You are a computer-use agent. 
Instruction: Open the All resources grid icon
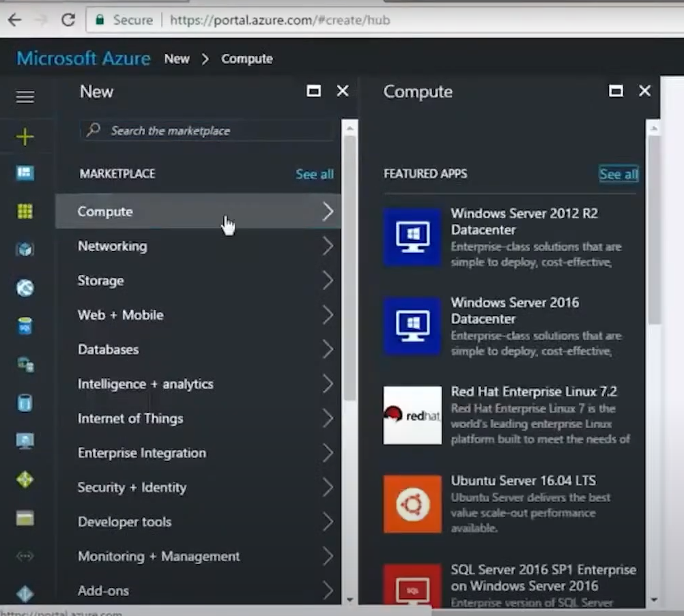[x=25, y=211]
